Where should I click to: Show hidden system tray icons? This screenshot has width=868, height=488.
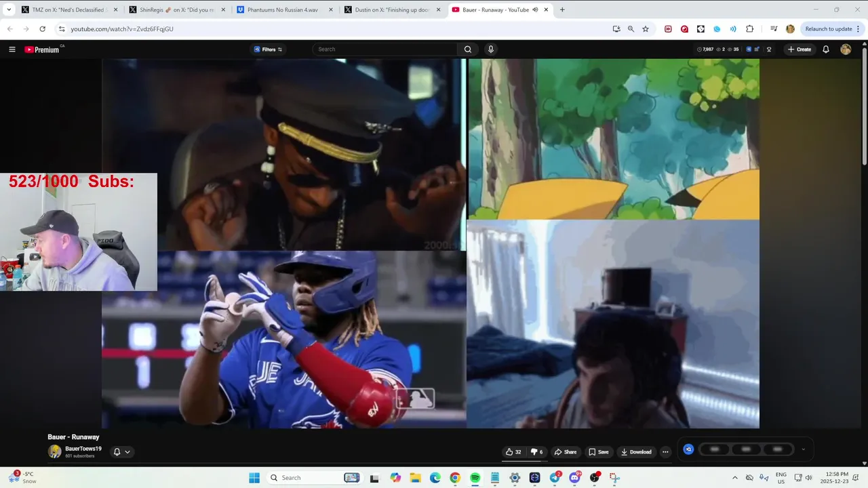(734, 478)
